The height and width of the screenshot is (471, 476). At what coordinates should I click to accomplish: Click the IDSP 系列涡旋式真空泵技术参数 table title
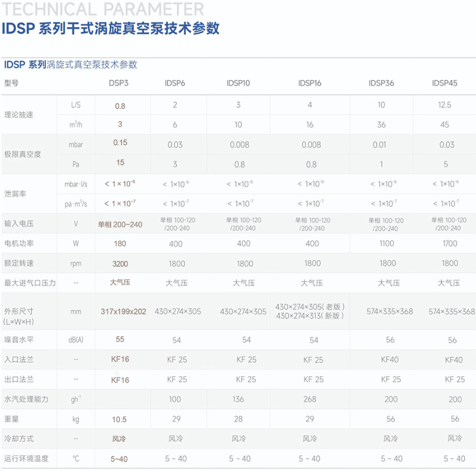pos(70,65)
